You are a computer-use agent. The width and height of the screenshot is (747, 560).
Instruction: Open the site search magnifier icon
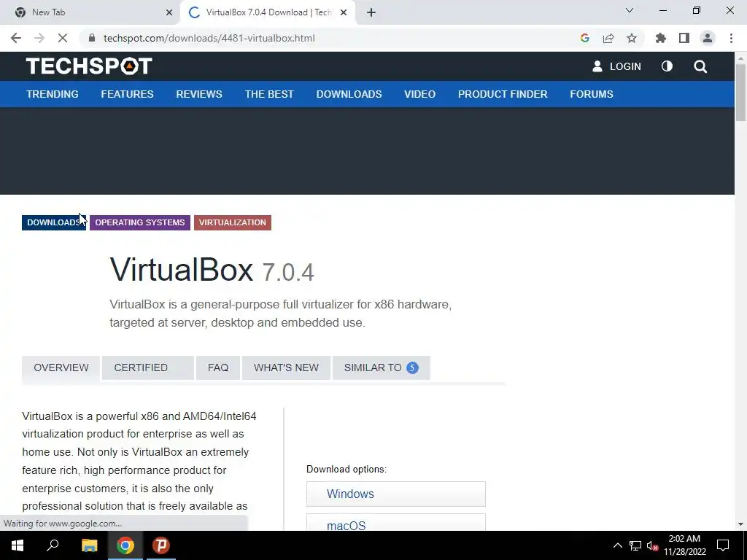700,66
